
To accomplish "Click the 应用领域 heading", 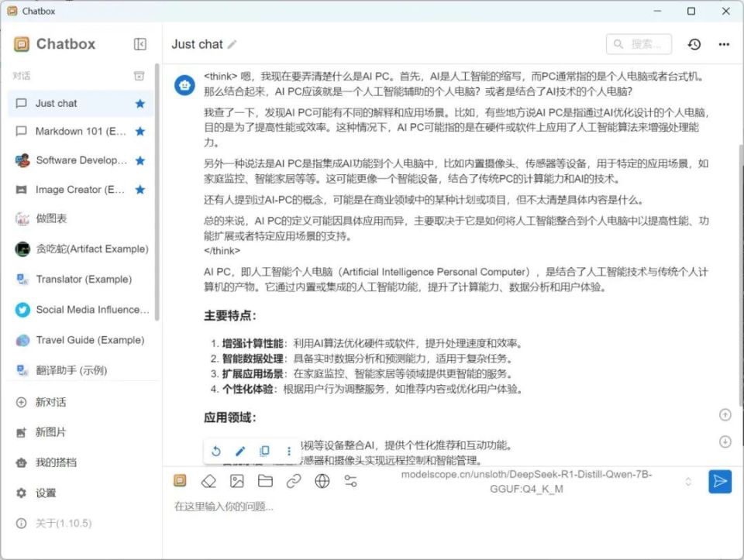I will point(230,417).
